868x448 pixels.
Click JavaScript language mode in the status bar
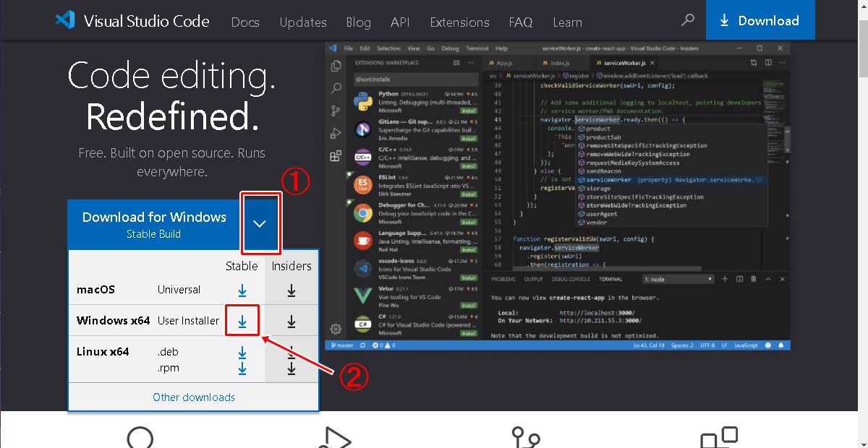(746, 345)
